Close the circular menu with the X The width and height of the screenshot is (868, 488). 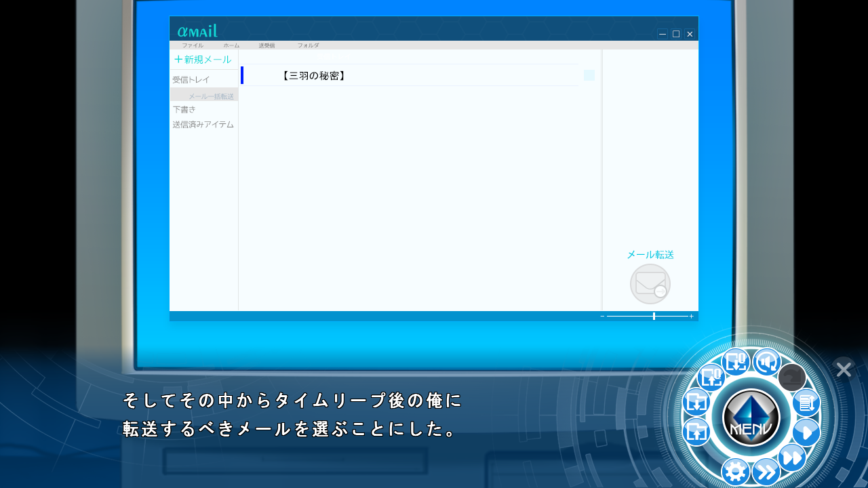[x=844, y=369]
